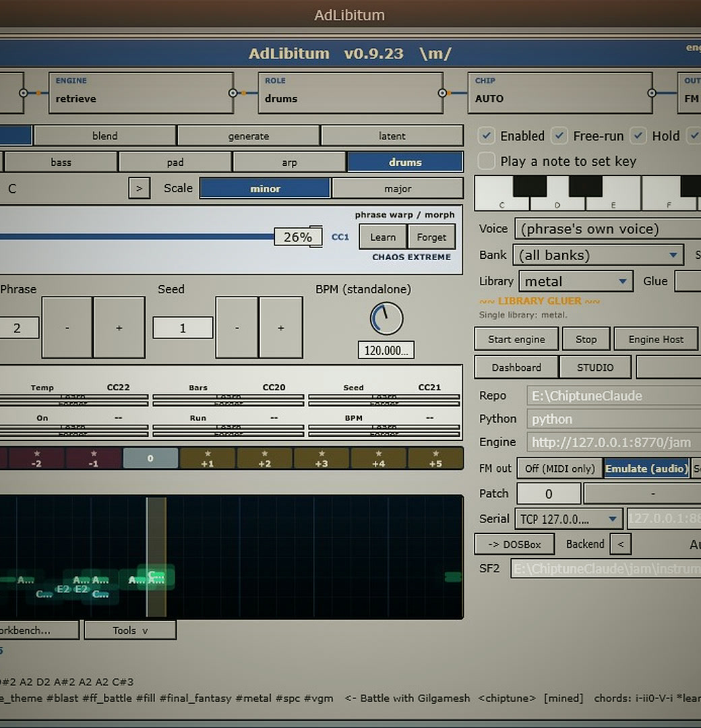
Task: Set FM out to Emulate (audio)
Action: 646,468
